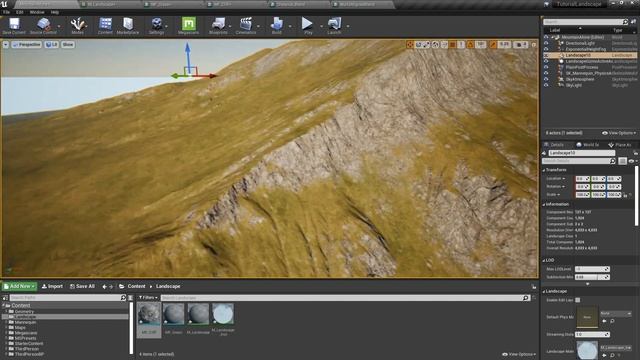
Task: Open the Help menu
Action: 55,12
